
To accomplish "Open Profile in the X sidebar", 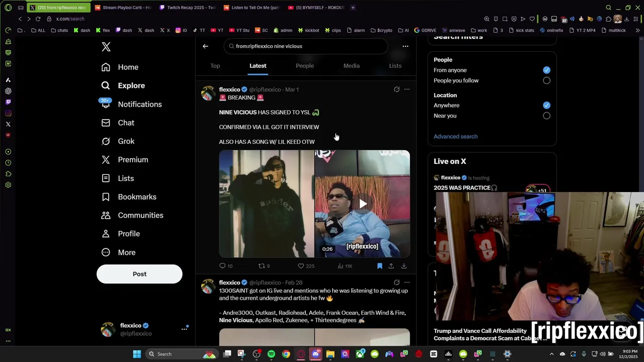I will click(x=121, y=234).
